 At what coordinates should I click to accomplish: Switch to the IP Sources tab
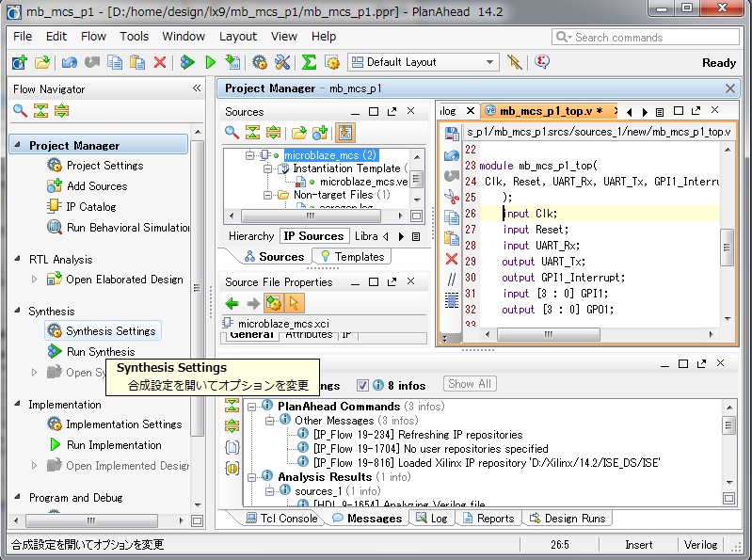pyautogui.click(x=313, y=236)
